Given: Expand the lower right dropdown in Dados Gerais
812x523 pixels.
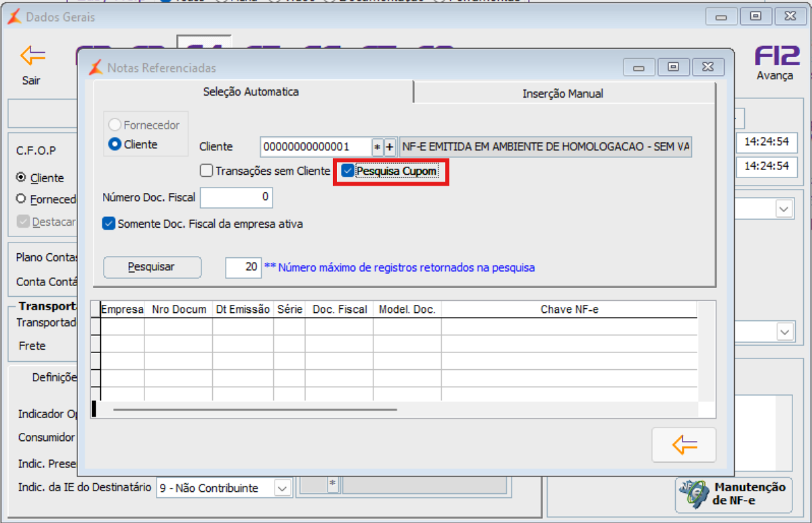Looking at the screenshot, I should (785, 332).
